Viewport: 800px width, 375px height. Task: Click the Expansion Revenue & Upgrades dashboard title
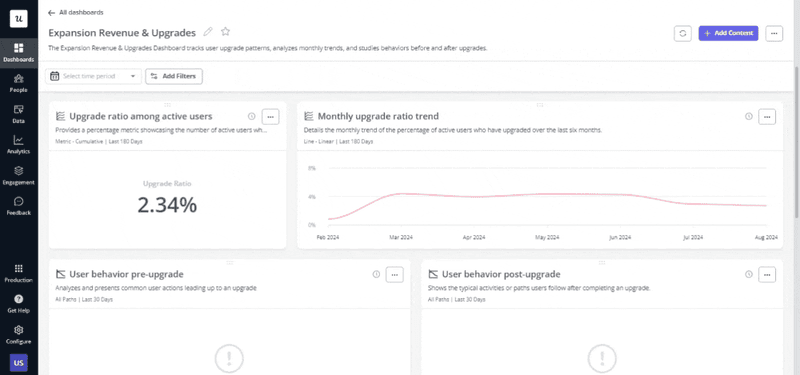(x=122, y=33)
